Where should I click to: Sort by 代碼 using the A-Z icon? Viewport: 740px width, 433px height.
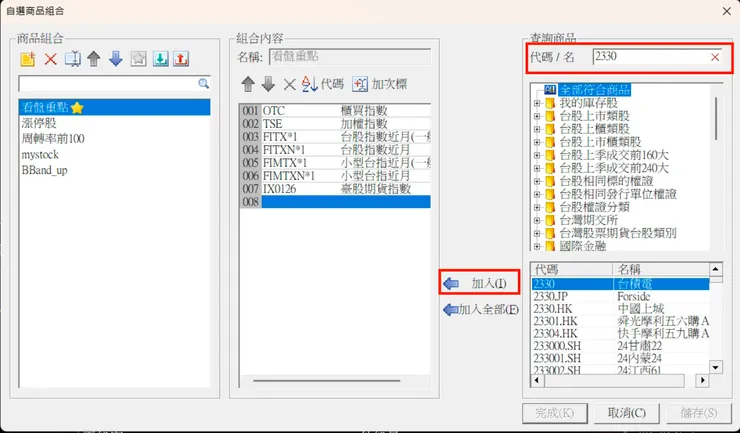(x=310, y=84)
